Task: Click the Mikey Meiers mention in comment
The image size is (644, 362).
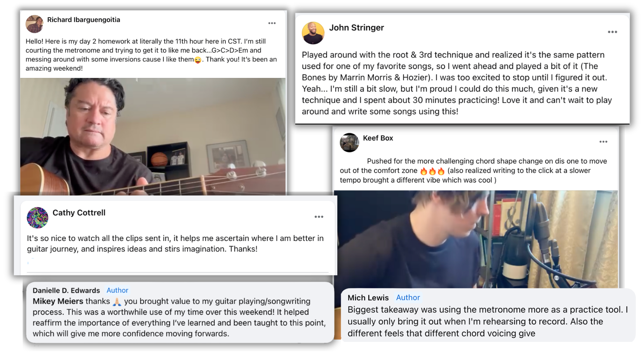Action: point(58,301)
